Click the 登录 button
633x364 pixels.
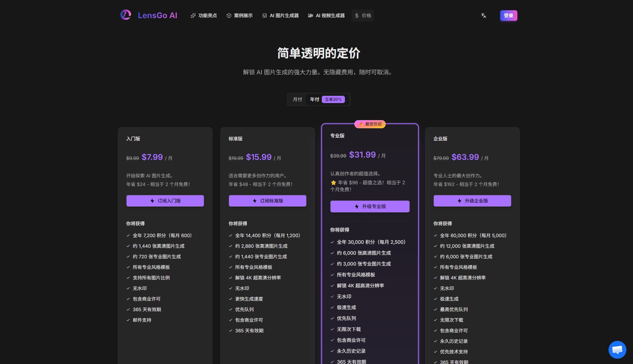(508, 15)
